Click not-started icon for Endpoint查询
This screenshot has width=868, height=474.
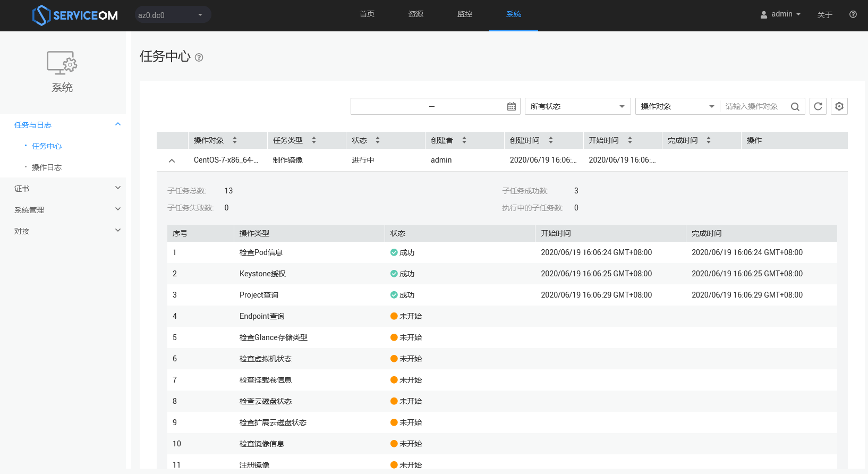click(394, 316)
